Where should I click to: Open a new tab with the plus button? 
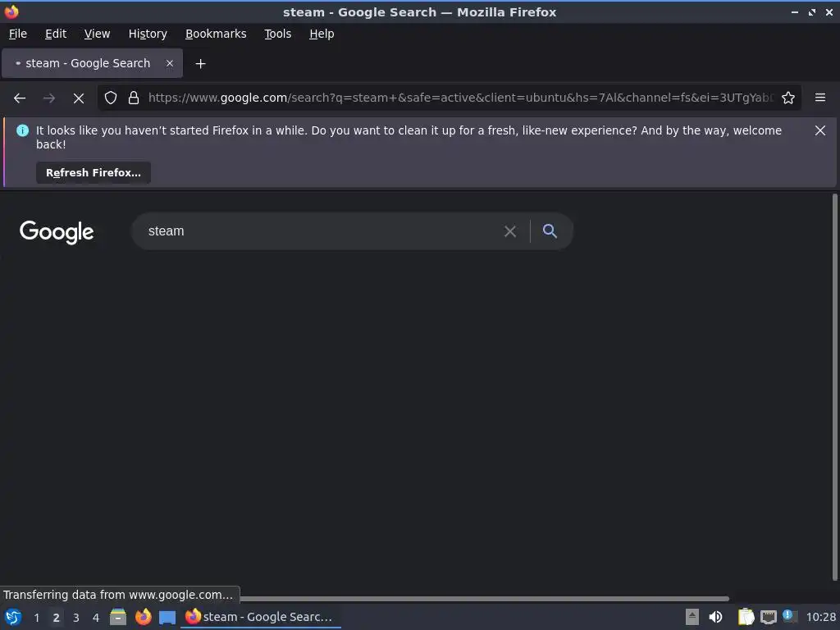(x=200, y=64)
